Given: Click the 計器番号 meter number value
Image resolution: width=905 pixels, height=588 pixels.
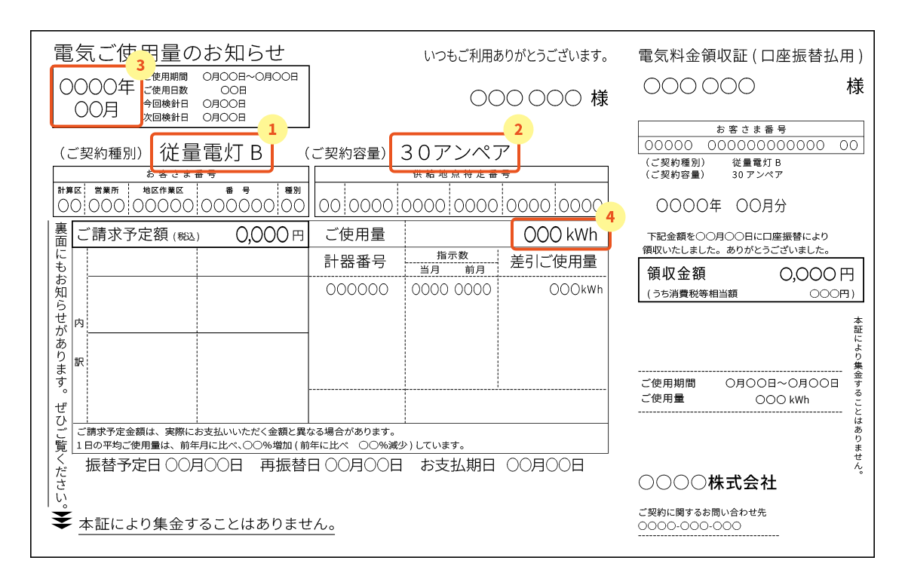Looking at the screenshot, I should coord(357,289).
